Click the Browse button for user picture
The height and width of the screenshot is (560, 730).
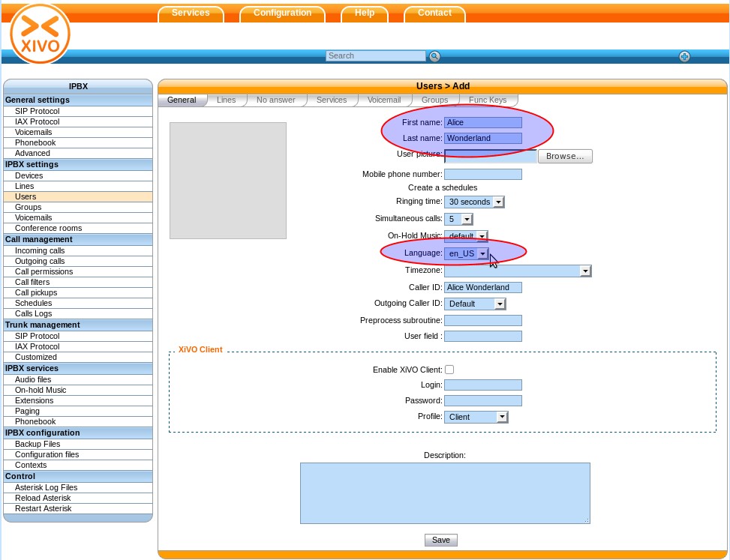565,156
